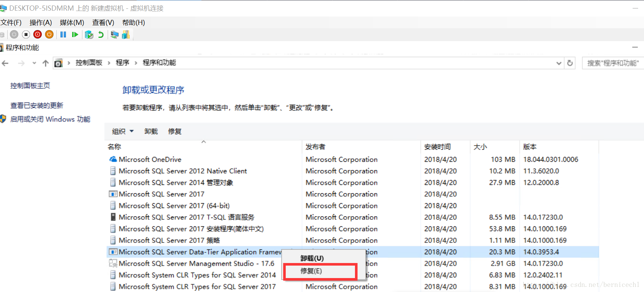This screenshot has height=292, width=644.
Task: Click the Turn Off (black square) toolbar icon
Action: (26, 34)
